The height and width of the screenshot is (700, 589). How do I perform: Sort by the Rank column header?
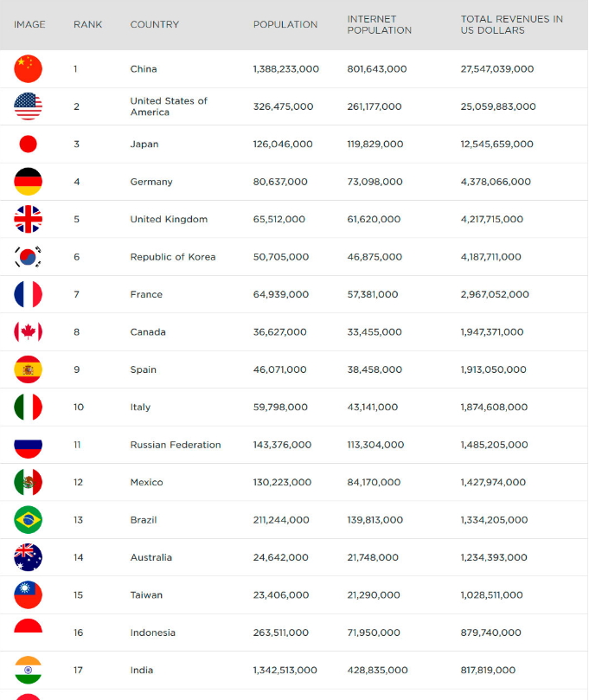pos(87,24)
